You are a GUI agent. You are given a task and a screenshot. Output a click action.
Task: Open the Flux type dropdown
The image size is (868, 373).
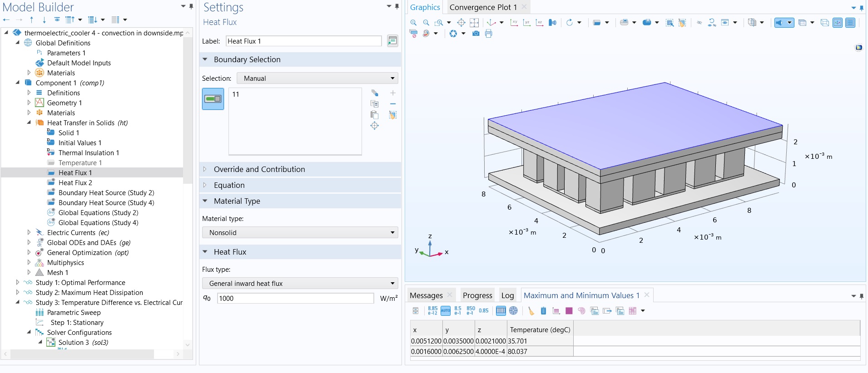pyautogui.click(x=300, y=284)
